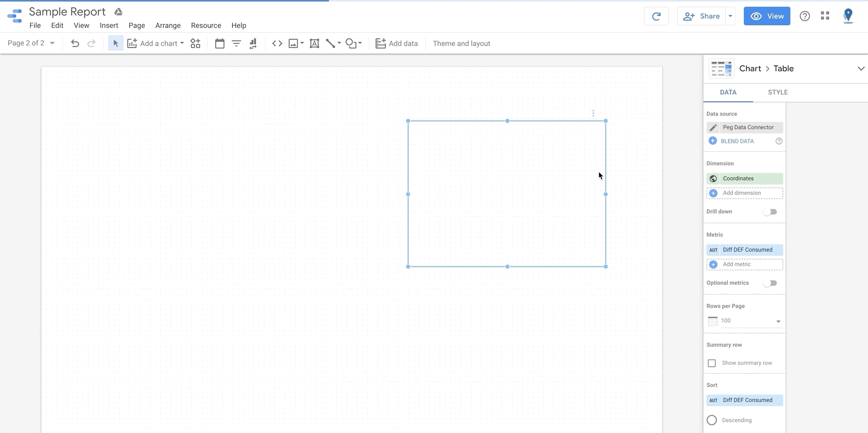Check the Show summary row checkbox

712,363
